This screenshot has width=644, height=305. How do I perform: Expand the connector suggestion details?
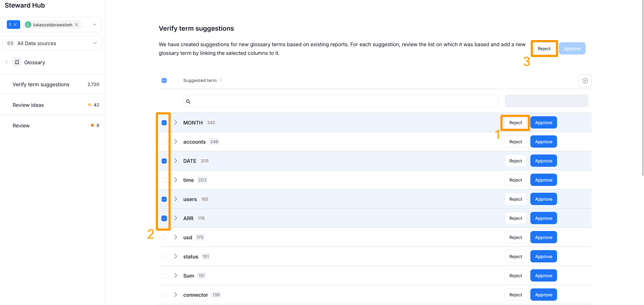pos(176,295)
